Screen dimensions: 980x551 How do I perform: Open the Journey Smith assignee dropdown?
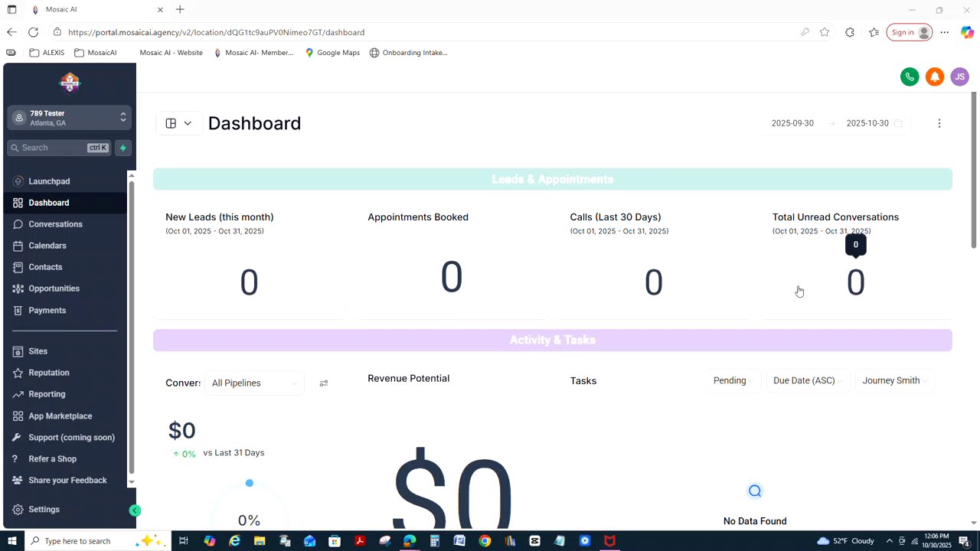[894, 380]
